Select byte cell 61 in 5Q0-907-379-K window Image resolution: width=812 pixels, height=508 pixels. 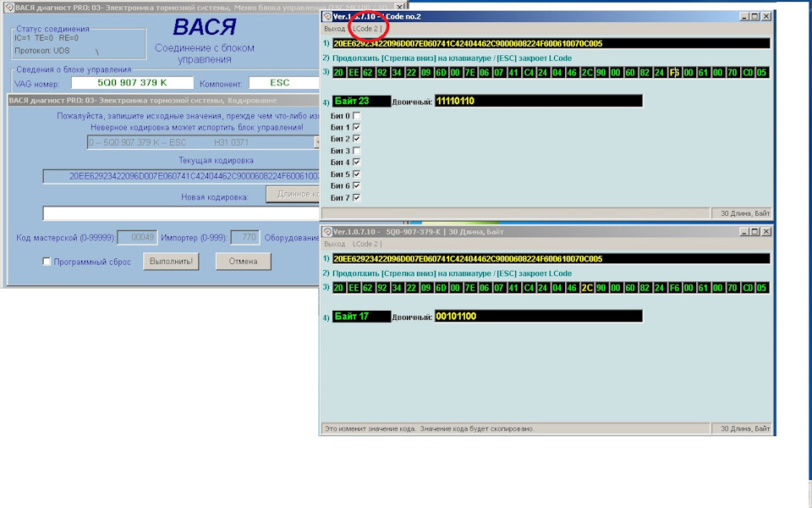[703, 288]
